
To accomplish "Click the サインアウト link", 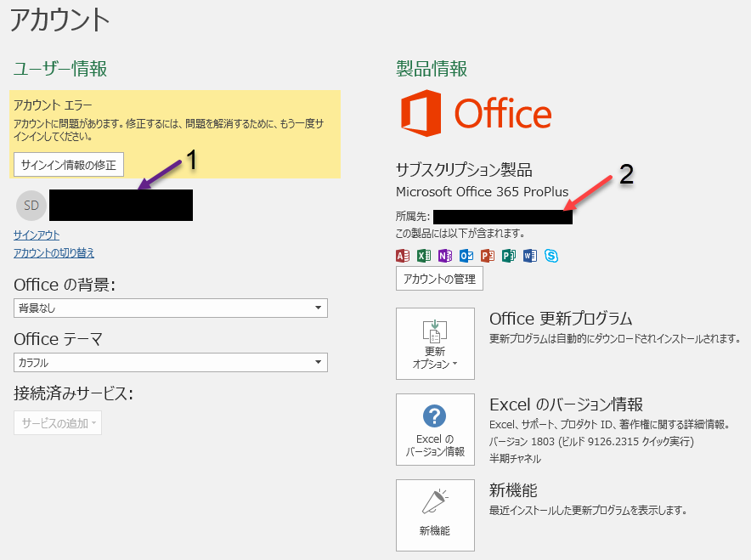I will [x=37, y=235].
